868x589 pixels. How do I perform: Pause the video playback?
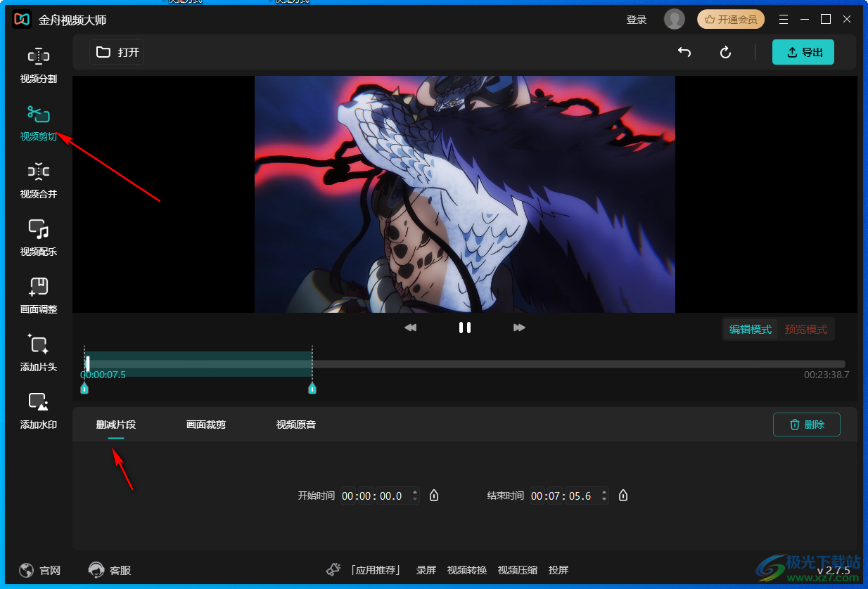point(464,328)
